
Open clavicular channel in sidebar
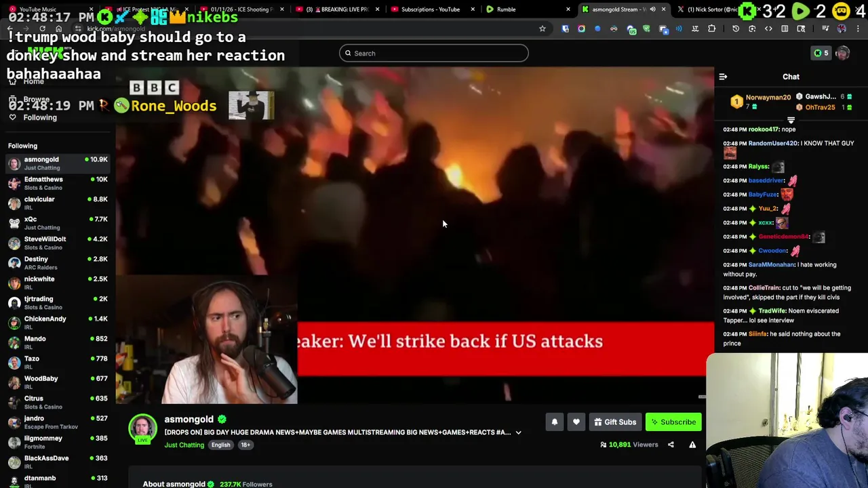coord(58,203)
